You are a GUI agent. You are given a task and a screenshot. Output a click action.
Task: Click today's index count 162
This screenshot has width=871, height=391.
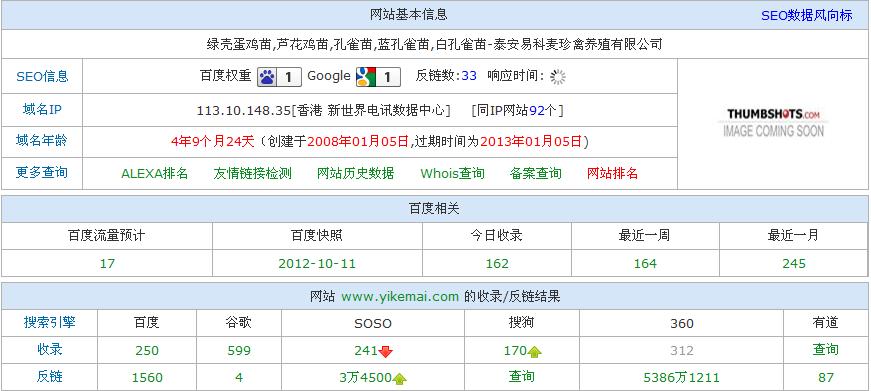[x=497, y=263]
